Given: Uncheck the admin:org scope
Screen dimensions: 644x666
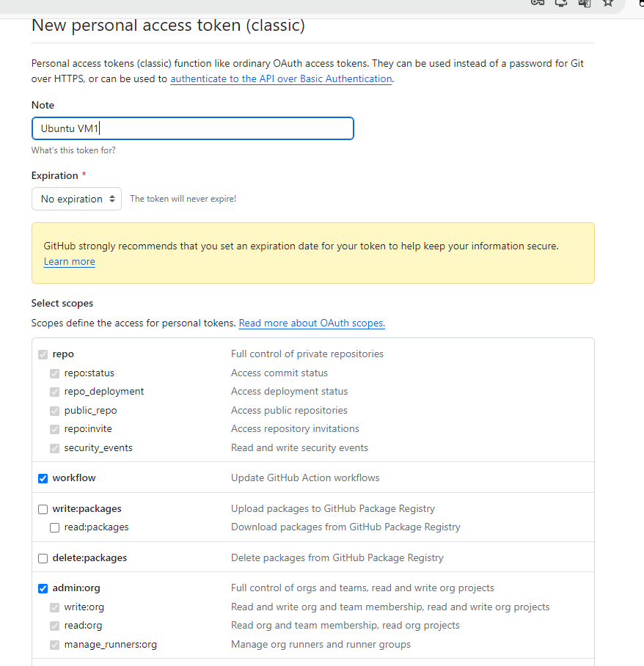Looking at the screenshot, I should (43, 588).
